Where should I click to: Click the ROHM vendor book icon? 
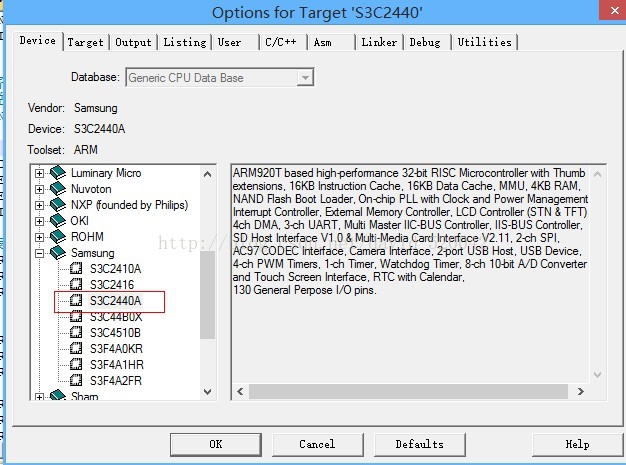[58, 236]
